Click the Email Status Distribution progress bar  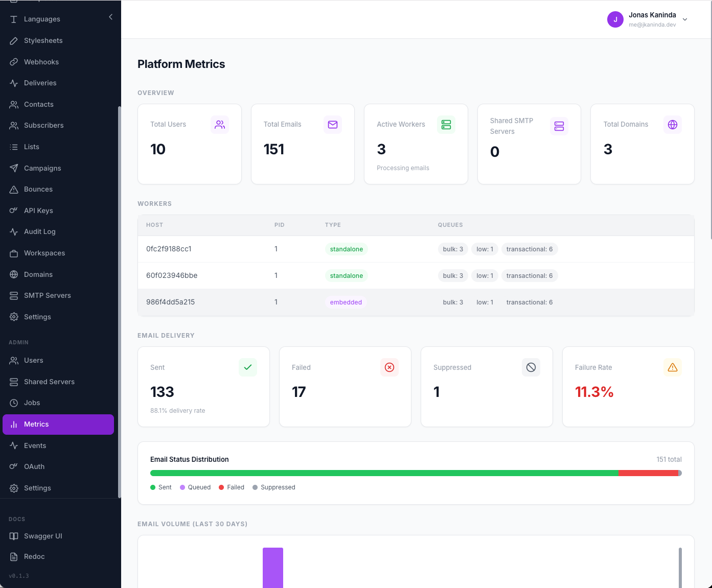click(415, 473)
